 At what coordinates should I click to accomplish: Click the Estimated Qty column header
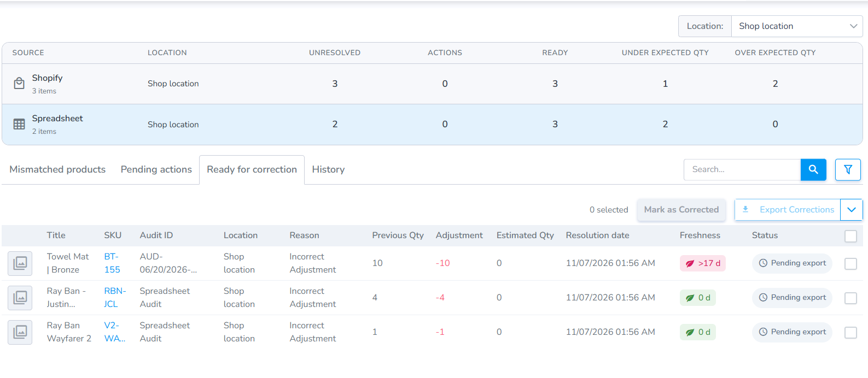525,235
